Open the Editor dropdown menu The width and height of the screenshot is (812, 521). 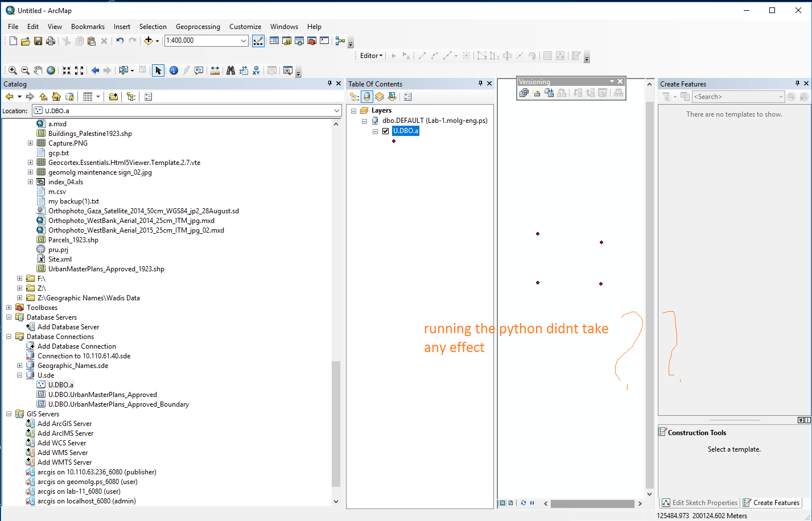[372, 56]
